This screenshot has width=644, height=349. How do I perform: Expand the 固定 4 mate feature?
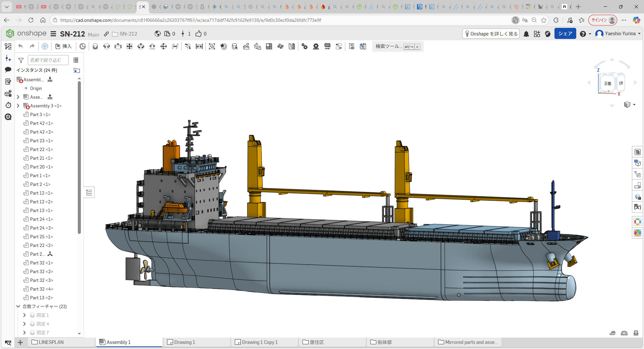click(x=24, y=324)
